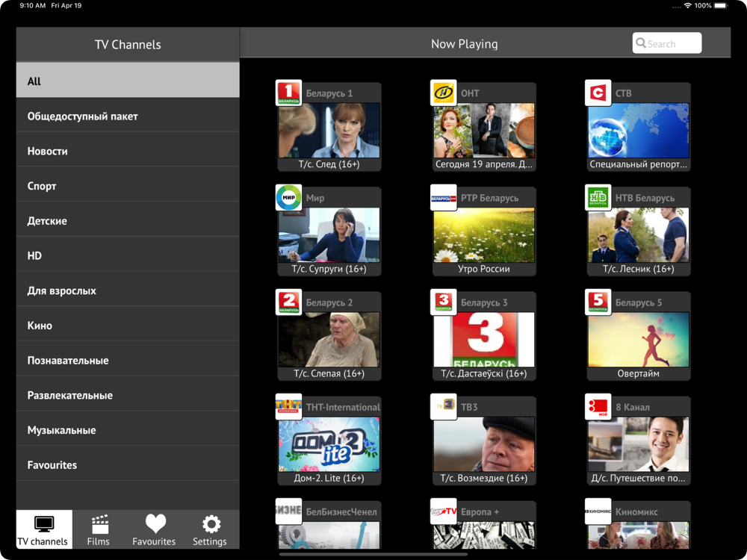This screenshot has height=560, width=747.
Task: Tap the Беларусь 3 channel logo
Action: pos(444,302)
